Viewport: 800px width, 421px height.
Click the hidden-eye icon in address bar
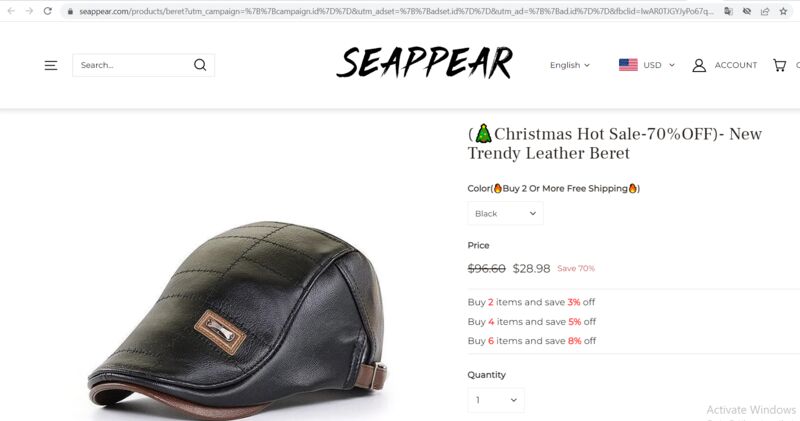click(x=747, y=11)
